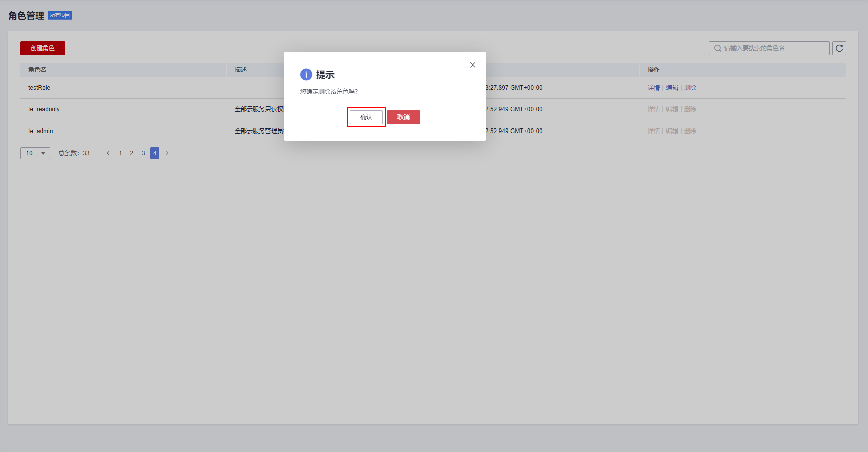Click 删除 in te_readonly row

click(690, 109)
